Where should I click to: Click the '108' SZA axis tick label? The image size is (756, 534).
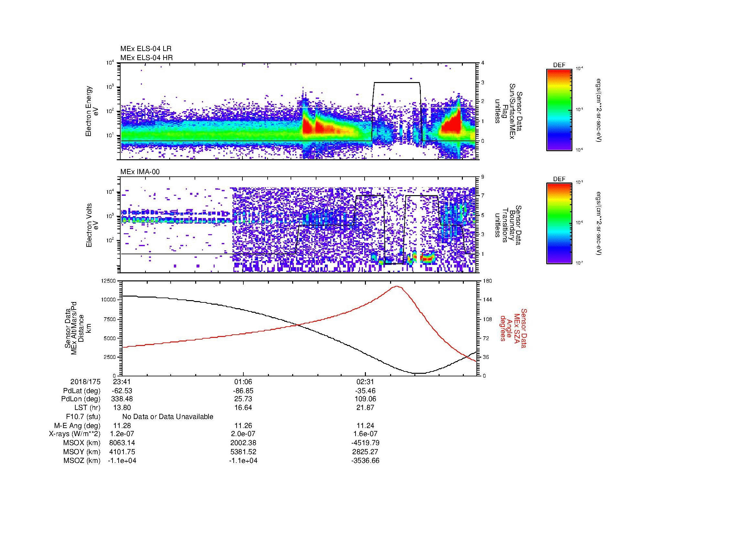tap(488, 319)
